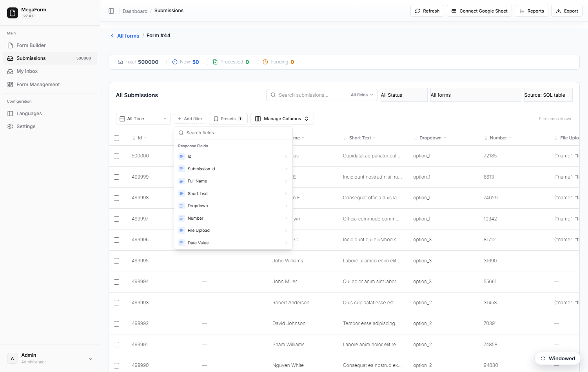The image size is (588, 372).
Task: Open the Presets button
Action: coord(228,119)
